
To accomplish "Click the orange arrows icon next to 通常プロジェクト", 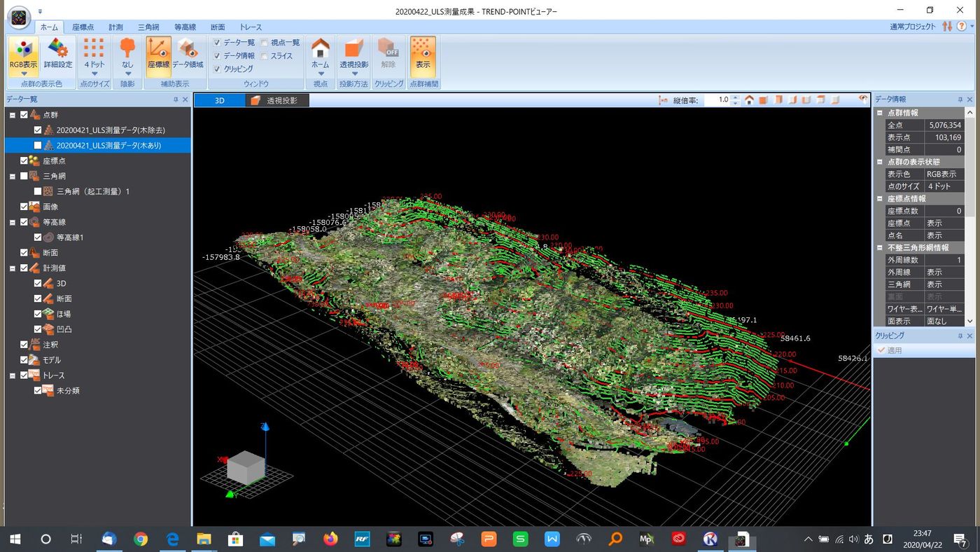I will pyautogui.click(x=947, y=26).
